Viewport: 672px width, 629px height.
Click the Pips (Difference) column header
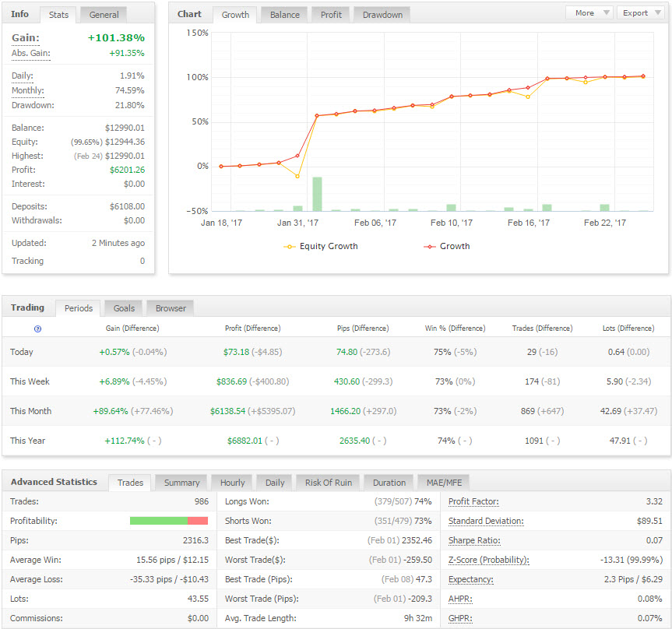(x=363, y=329)
